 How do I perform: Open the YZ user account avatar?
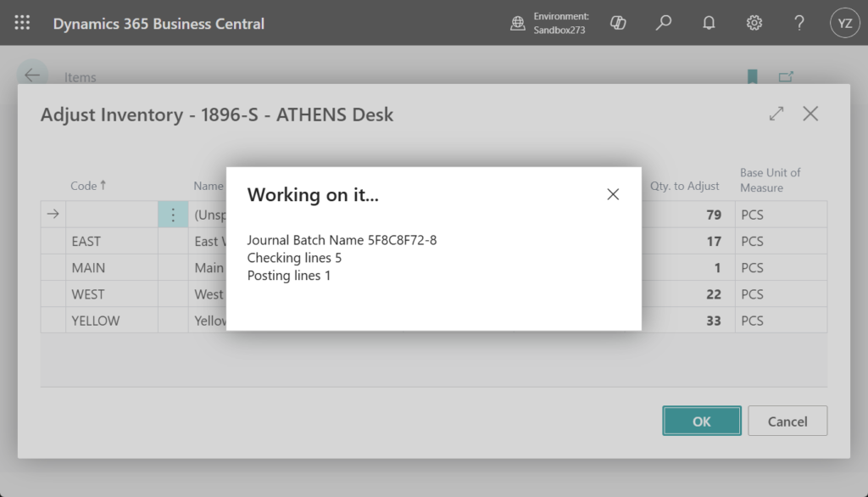click(844, 23)
